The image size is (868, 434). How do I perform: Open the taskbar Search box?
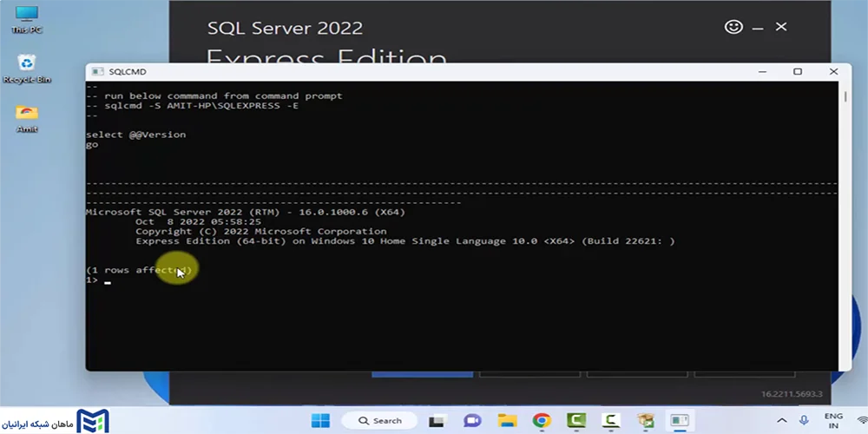[380, 421]
